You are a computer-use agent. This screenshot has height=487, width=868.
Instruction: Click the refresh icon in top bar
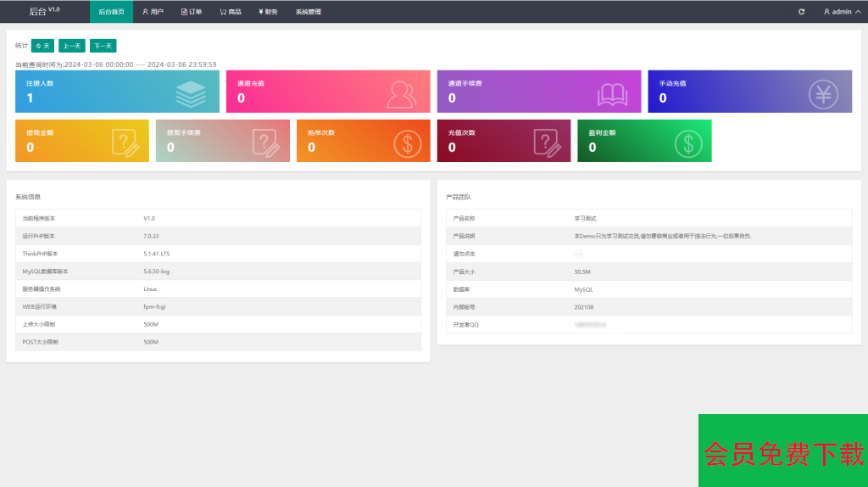point(801,12)
